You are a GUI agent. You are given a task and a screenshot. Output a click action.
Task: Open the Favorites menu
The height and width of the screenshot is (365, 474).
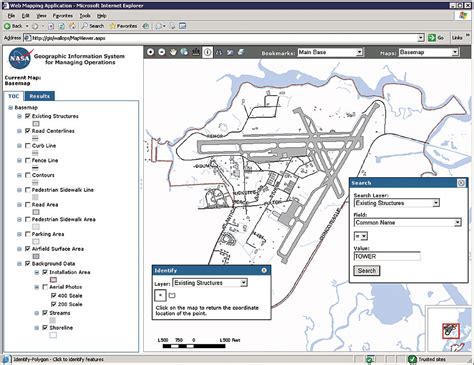tap(62, 16)
